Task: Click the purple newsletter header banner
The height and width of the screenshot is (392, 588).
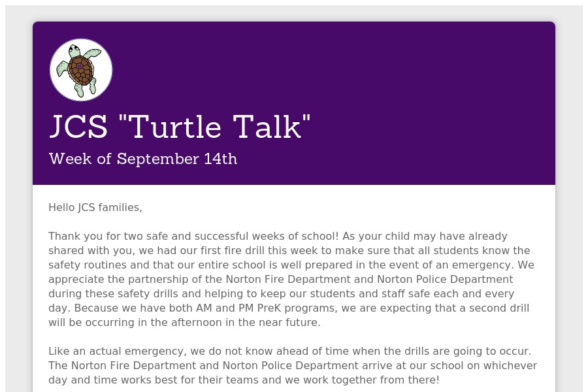Action: 294,103
